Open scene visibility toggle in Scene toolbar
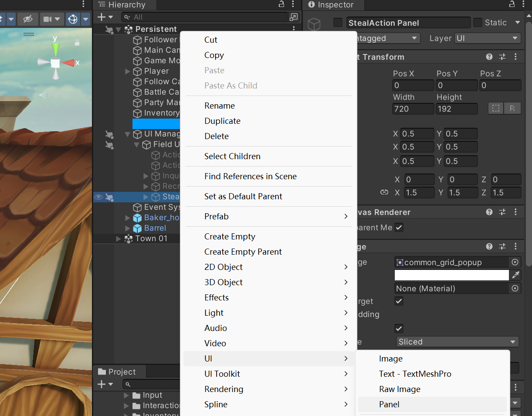Viewport: 532px width, 416px height. [27, 19]
